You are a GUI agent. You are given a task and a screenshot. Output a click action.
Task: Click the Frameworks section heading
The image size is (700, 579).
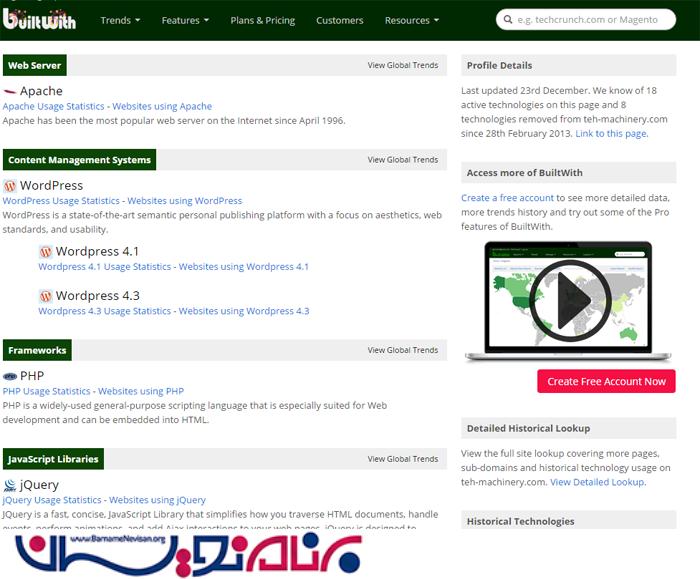coord(37,350)
